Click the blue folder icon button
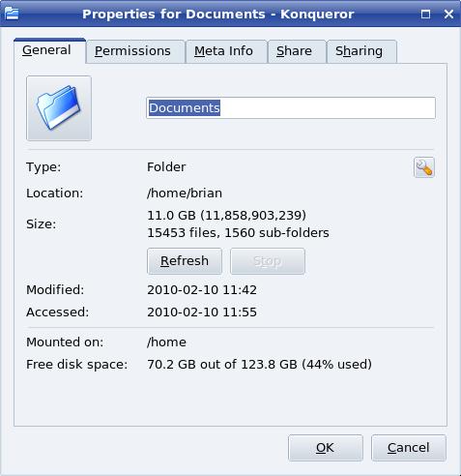Viewport: 461px width, 476px height. click(x=59, y=108)
